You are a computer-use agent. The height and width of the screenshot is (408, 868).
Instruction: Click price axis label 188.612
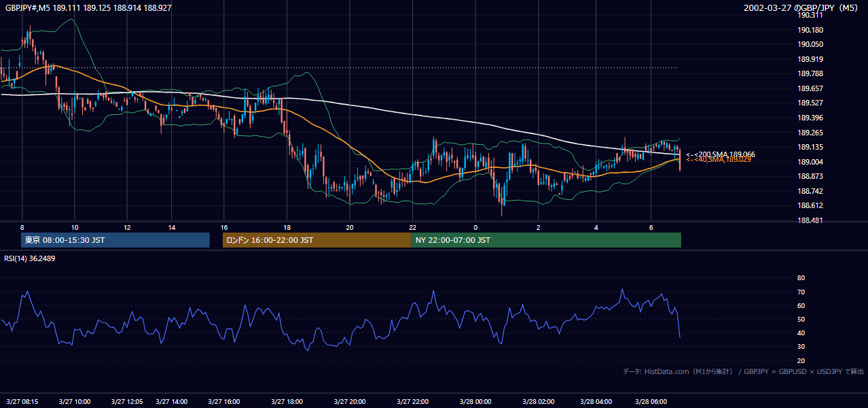pos(810,206)
